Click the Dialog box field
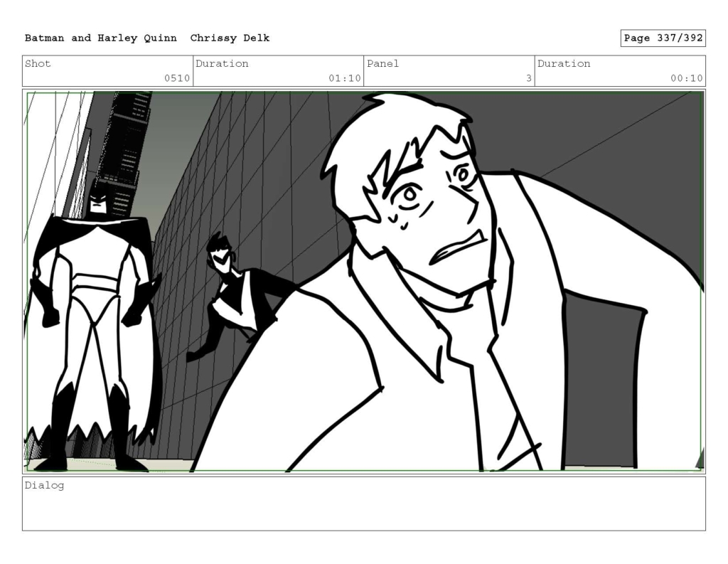Screen dimensions: 728x564 (x=364, y=504)
